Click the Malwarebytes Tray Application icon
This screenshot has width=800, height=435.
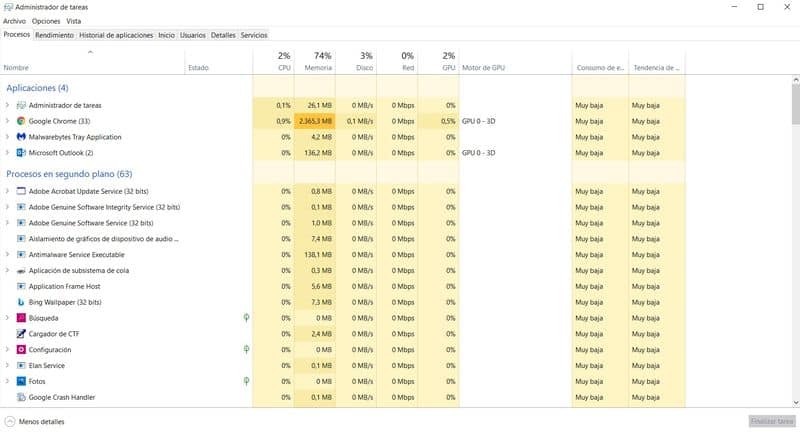[x=21, y=137]
